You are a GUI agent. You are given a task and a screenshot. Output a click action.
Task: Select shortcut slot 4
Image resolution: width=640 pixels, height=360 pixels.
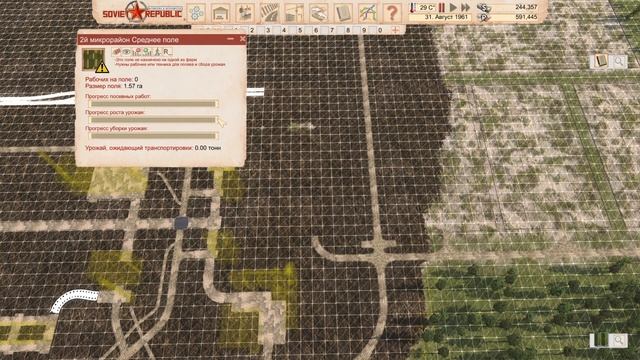click(x=284, y=30)
